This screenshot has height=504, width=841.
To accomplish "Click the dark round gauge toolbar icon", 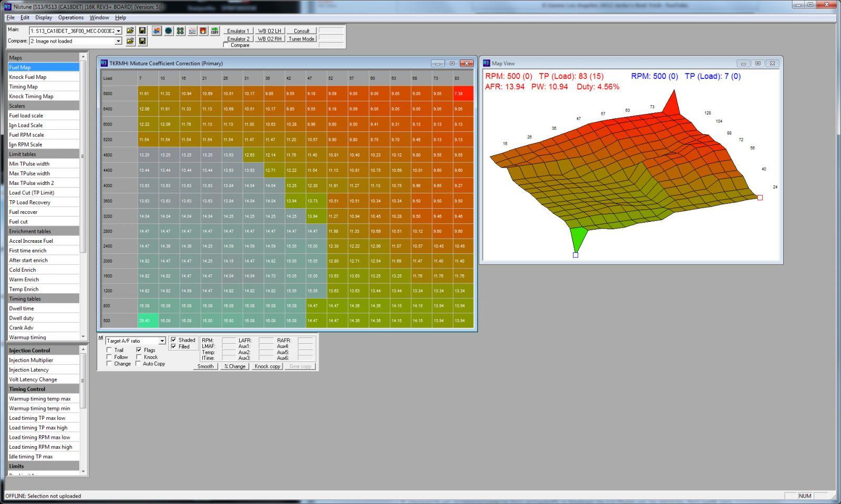I will (x=168, y=31).
